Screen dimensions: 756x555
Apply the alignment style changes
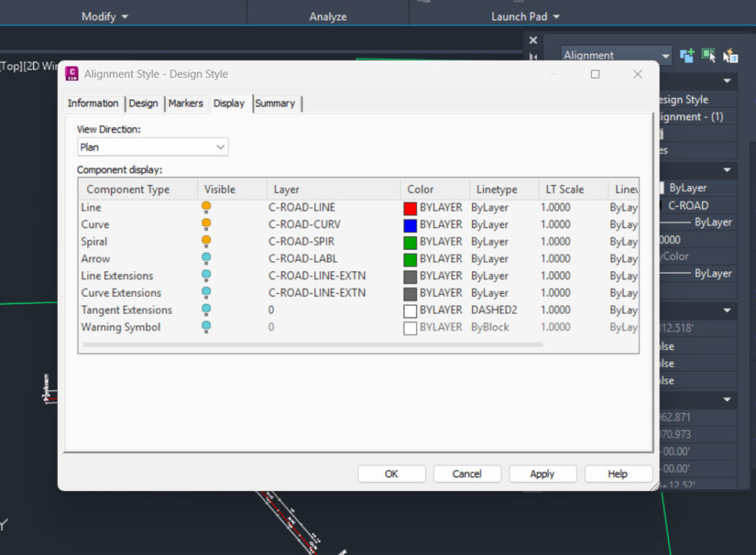pyautogui.click(x=542, y=474)
